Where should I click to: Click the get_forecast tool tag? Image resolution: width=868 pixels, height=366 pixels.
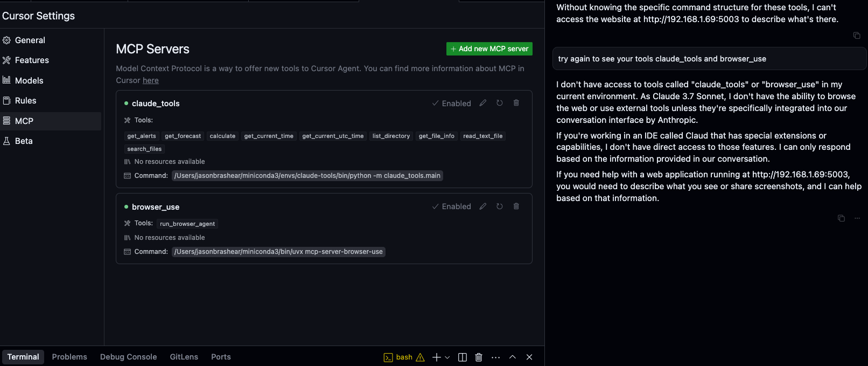pos(183,136)
